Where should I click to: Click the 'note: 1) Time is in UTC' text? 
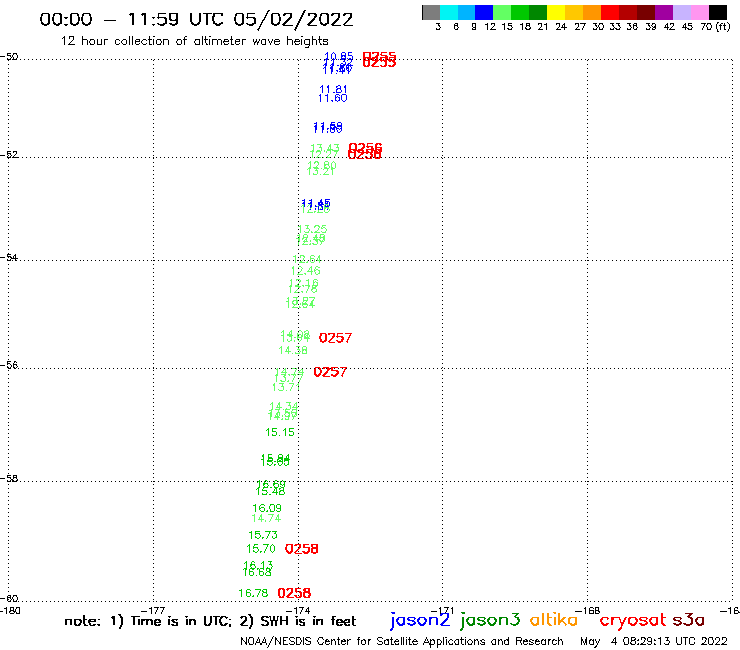tap(148, 621)
